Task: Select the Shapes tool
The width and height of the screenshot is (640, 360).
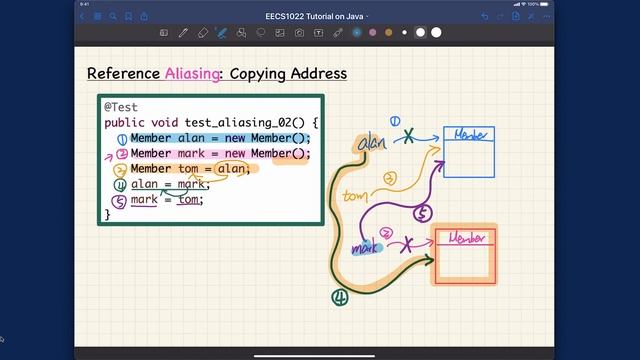Action: coord(241,33)
